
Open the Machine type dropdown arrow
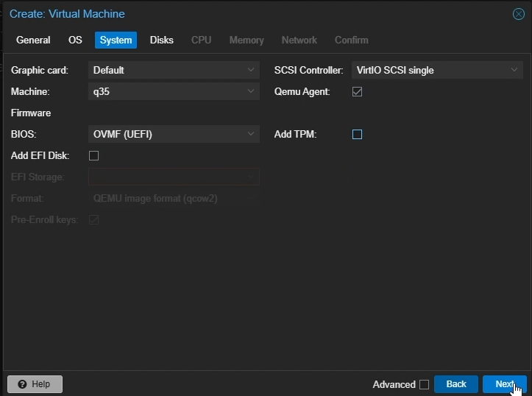tap(251, 92)
